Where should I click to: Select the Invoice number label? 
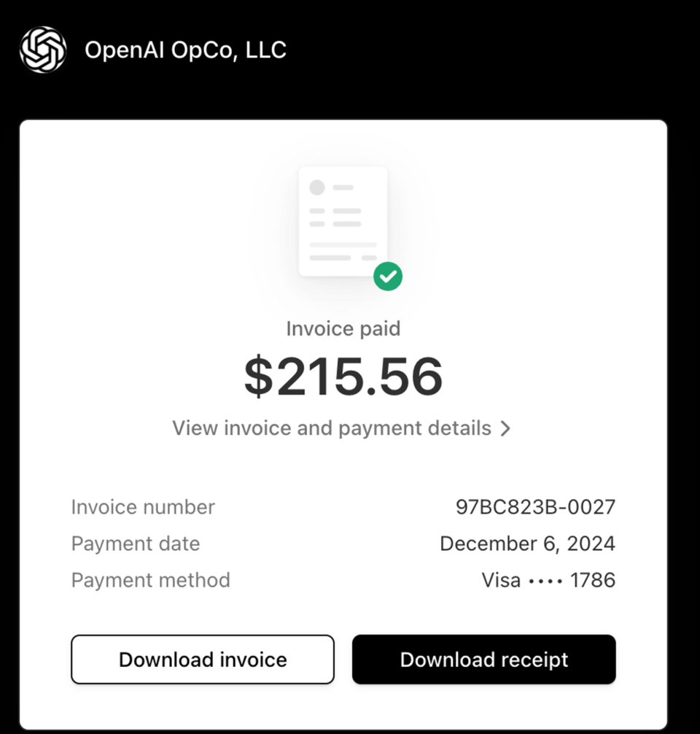pyautogui.click(x=143, y=507)
